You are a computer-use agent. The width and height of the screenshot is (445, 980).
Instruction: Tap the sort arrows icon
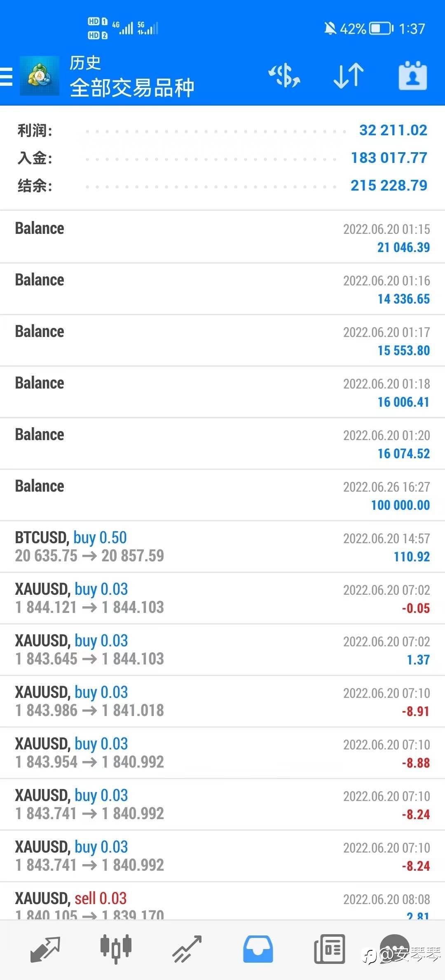point(349,76)
